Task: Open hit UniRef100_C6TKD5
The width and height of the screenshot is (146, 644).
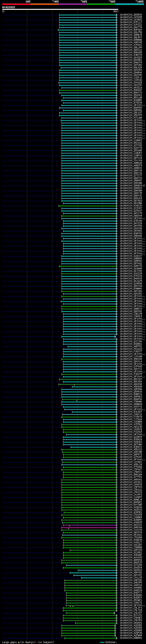Action: click(131, 17)
